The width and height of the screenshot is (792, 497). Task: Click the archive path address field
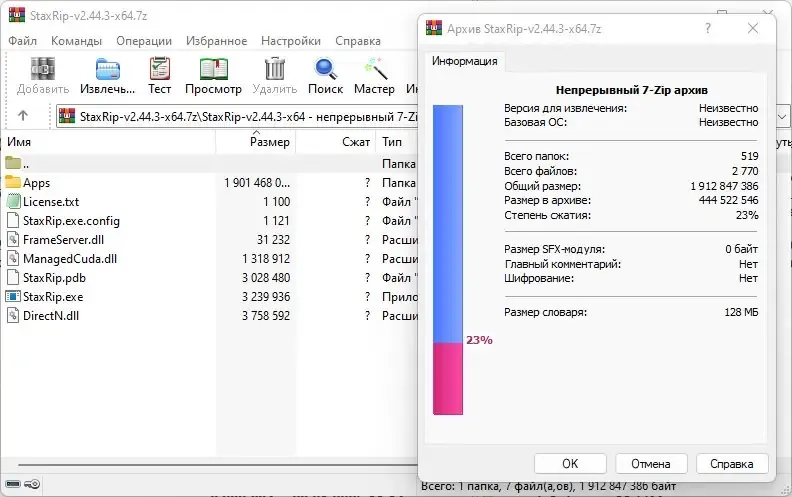237,117
